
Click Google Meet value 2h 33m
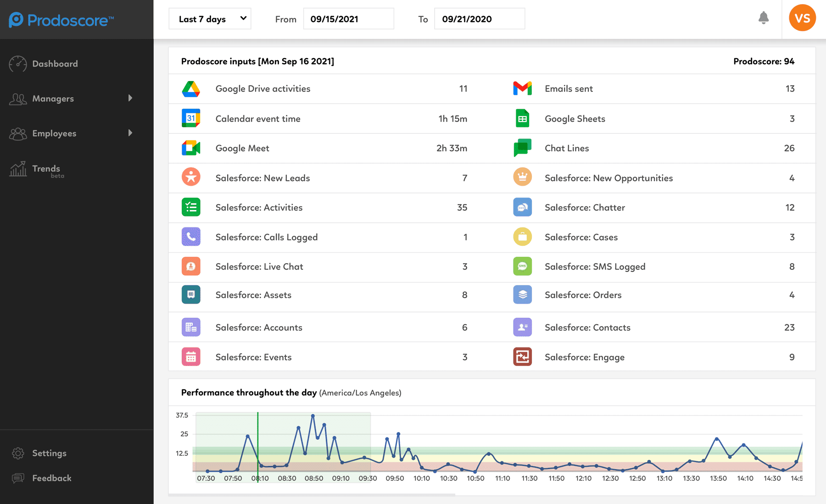[x=452, y=148]
